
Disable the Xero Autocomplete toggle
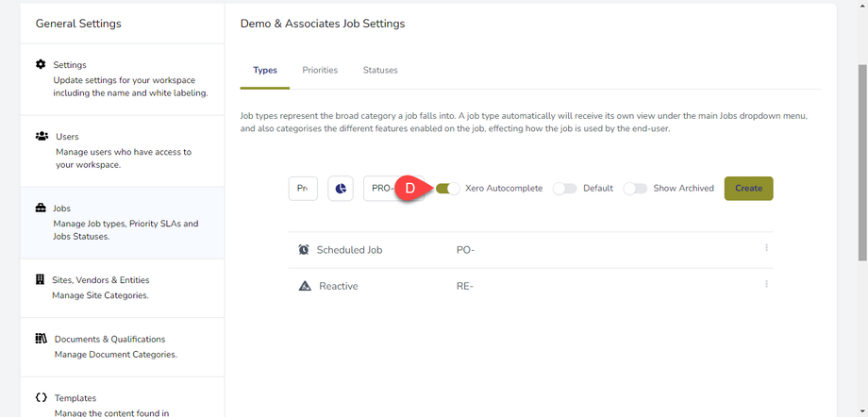tap(448, 188)
